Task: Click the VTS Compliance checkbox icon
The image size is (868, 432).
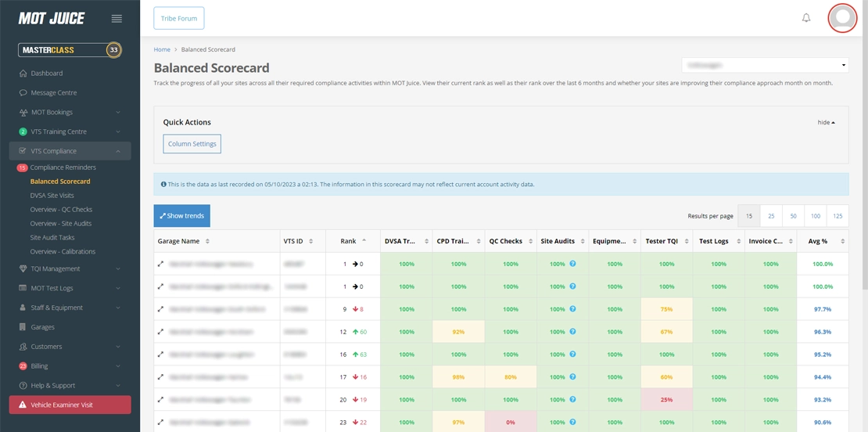Action: click(23, 151)
